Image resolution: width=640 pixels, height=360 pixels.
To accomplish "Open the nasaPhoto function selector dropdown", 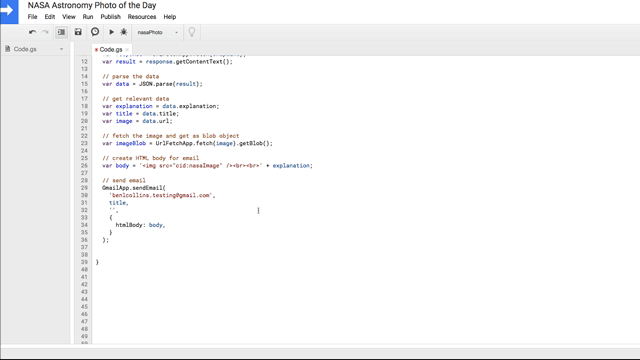I will coord(158,32).
